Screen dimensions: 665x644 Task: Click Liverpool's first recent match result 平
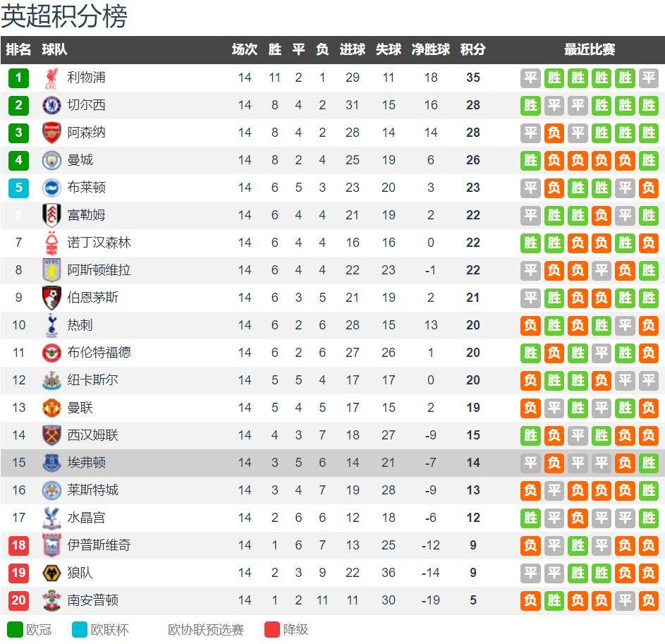(530, 78)
